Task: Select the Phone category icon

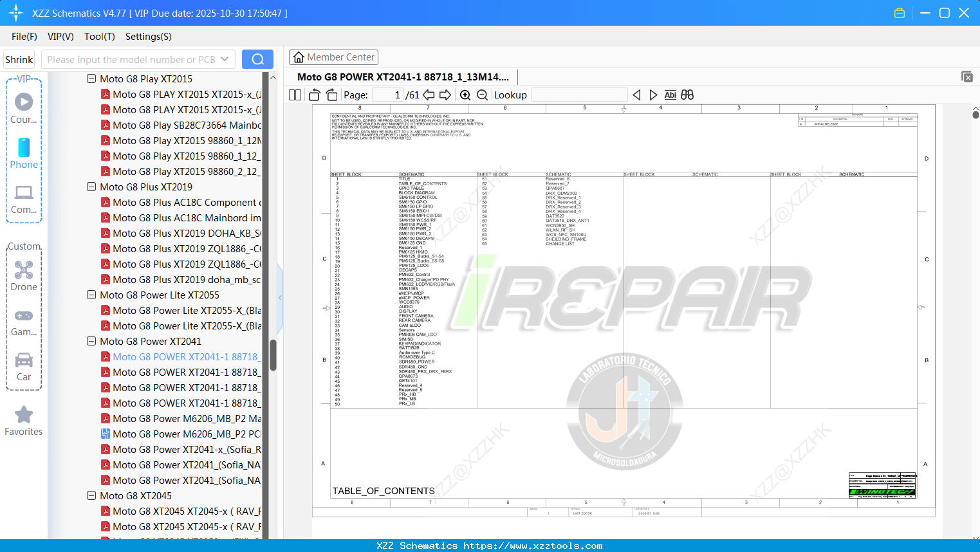Action: coord(24,153)
